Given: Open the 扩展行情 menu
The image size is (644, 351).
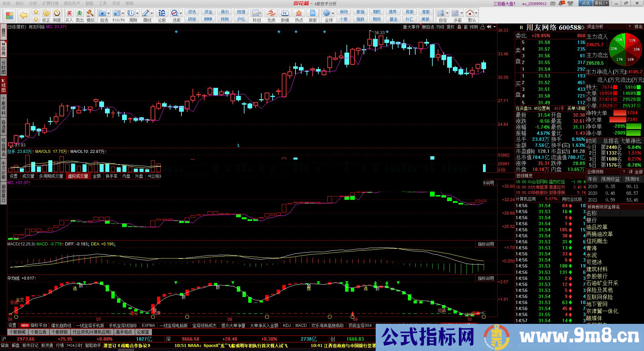Looking at the screenshot, I should (x=50, y=3).
